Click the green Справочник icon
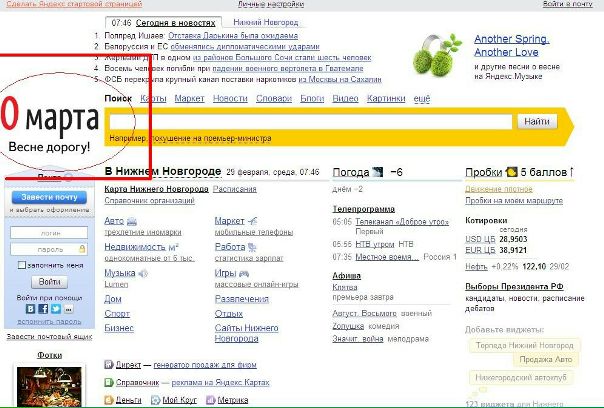 click(x=109, y=382)
